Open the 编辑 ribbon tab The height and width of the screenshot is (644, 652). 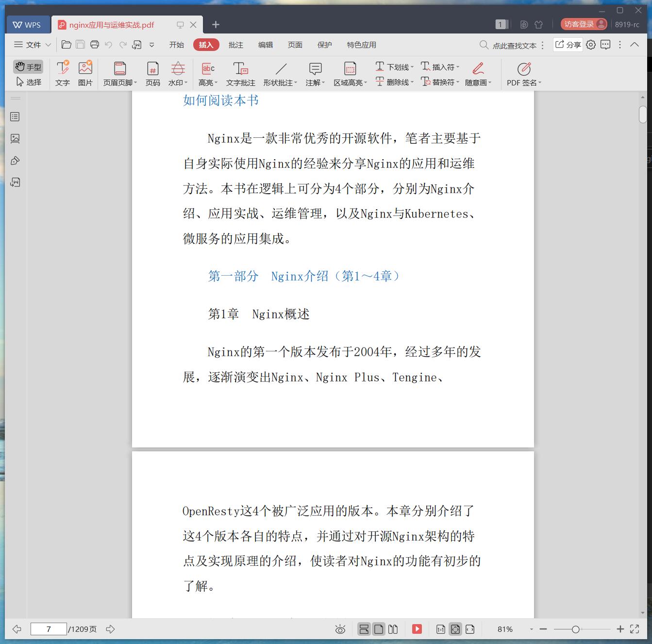(266, 45)
